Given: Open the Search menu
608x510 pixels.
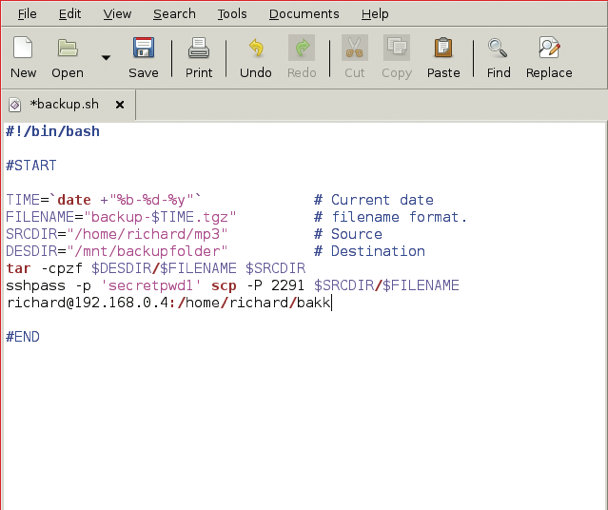Looking at the screenshot, I should pyautogui.click(x=174, y=14).
